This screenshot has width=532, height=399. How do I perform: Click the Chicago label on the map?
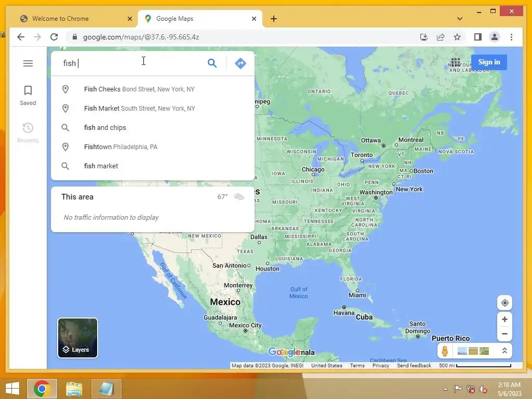pyautogui.click(x=313, y=169)
